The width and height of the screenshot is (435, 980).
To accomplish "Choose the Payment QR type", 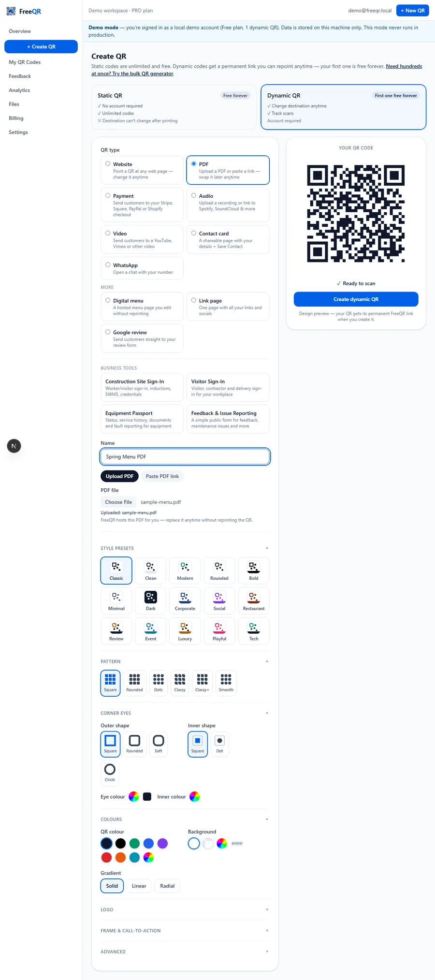I will click(x=142, y=205).
